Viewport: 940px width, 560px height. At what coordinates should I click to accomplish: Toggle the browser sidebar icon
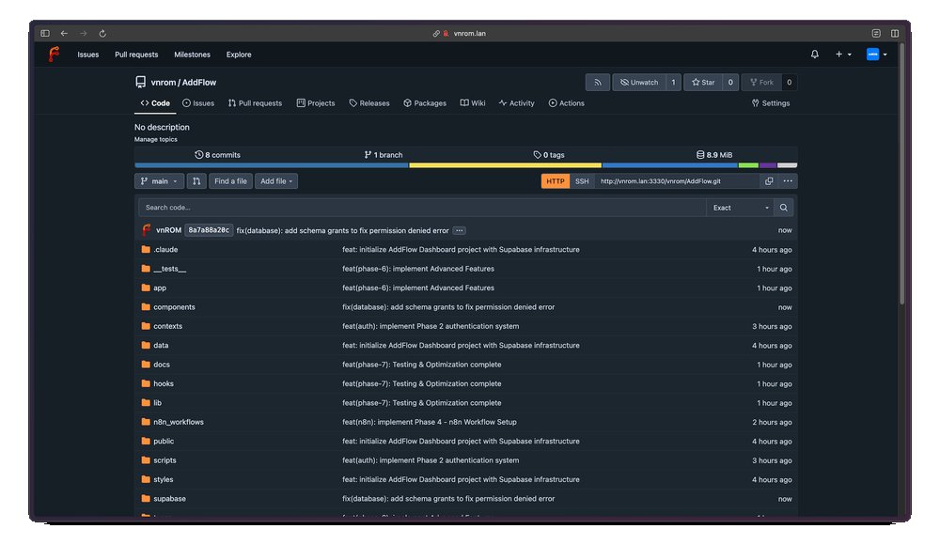click(x=45, y=34)
